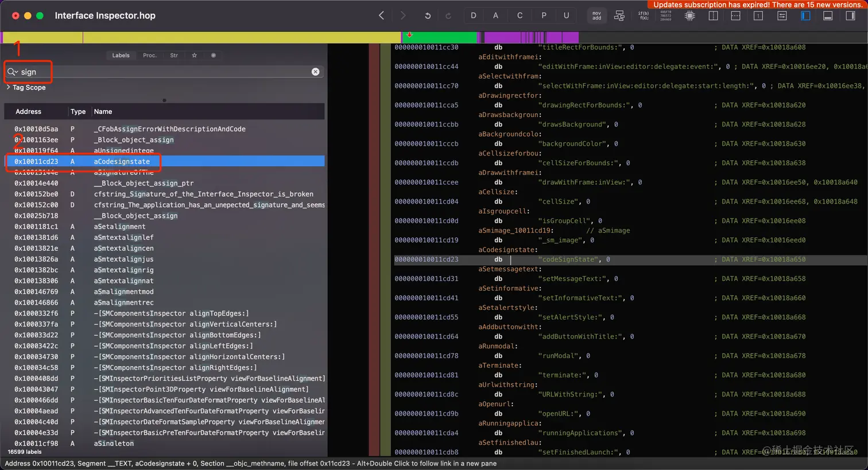
Task: Select aSmtextalignlef label row
Action: (165, 238)
